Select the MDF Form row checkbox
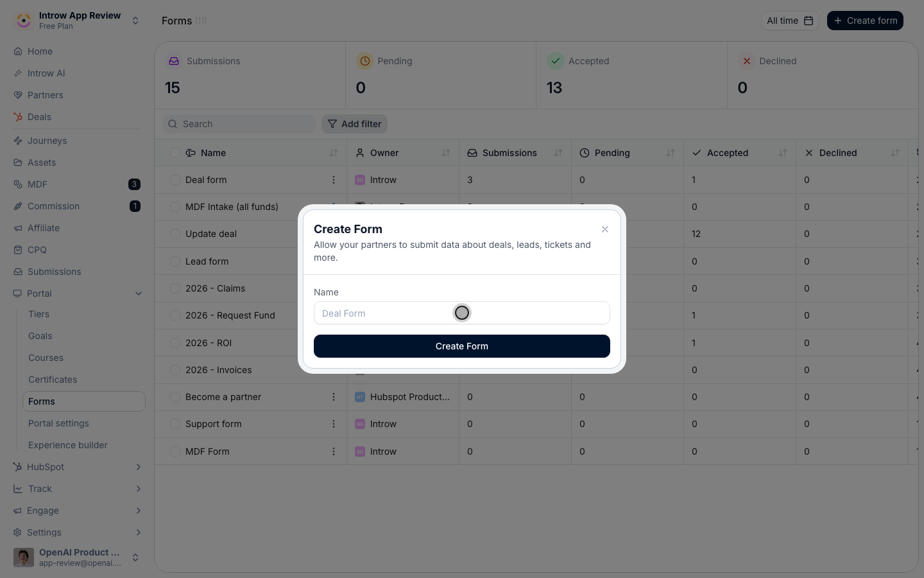 tap(175, 451)
